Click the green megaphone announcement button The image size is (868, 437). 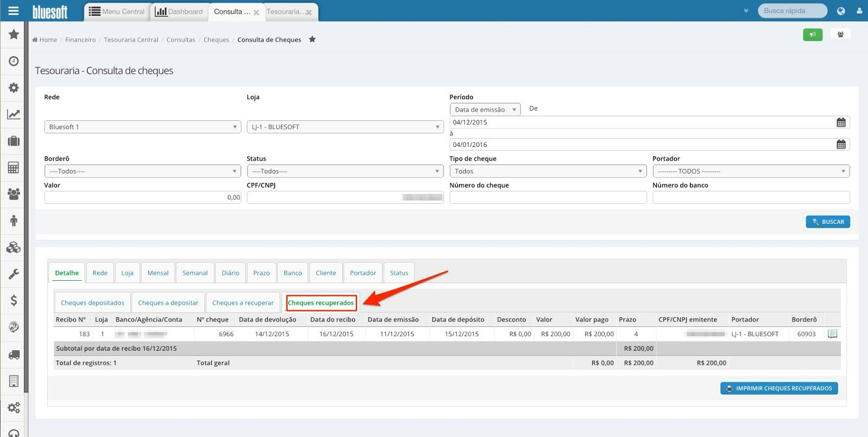pyautogui.click(x=813, y=35)
